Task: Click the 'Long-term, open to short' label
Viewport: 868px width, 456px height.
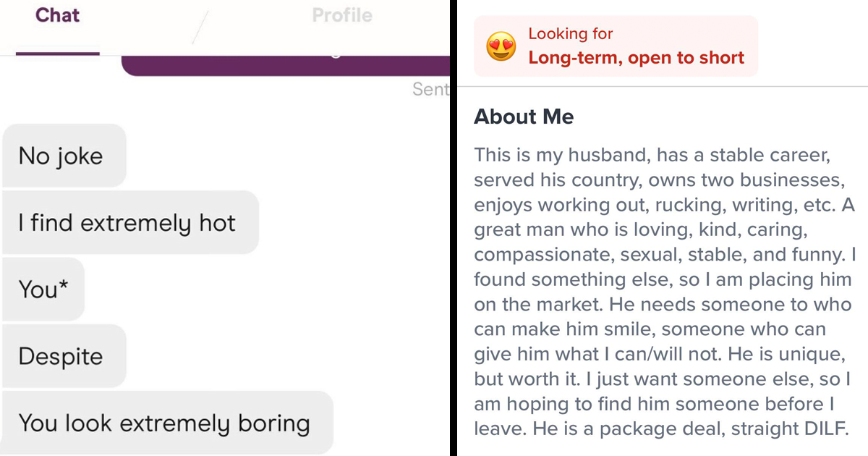Action: (638, 57)
